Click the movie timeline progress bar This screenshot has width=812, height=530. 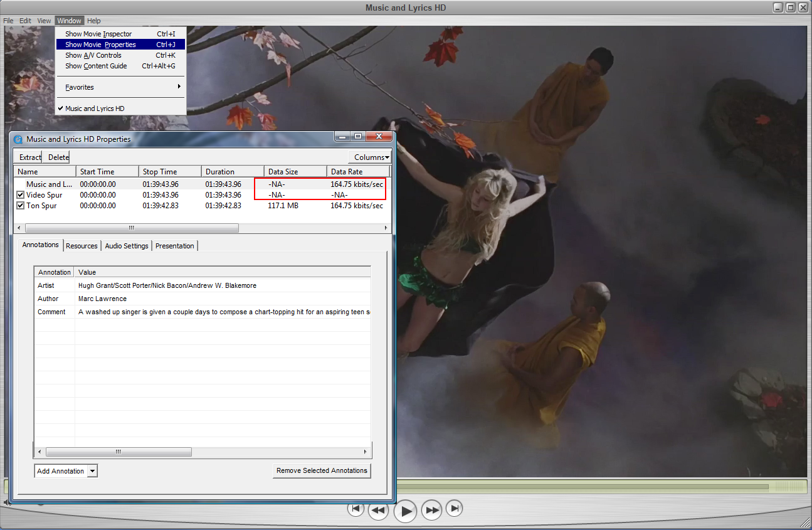tap(582, 487)
